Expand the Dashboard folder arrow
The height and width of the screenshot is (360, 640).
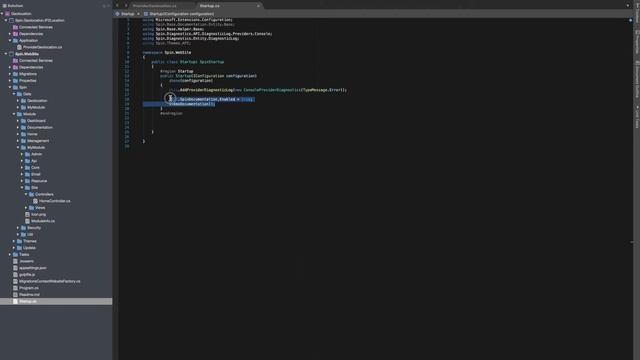tap(18, 121)
